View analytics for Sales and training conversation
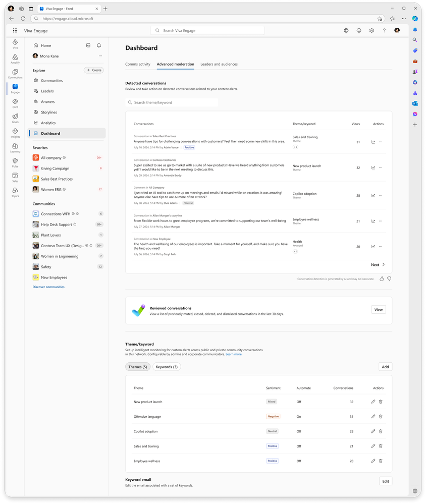Screen dimensions: 426x504 click(x=374, y=142)
